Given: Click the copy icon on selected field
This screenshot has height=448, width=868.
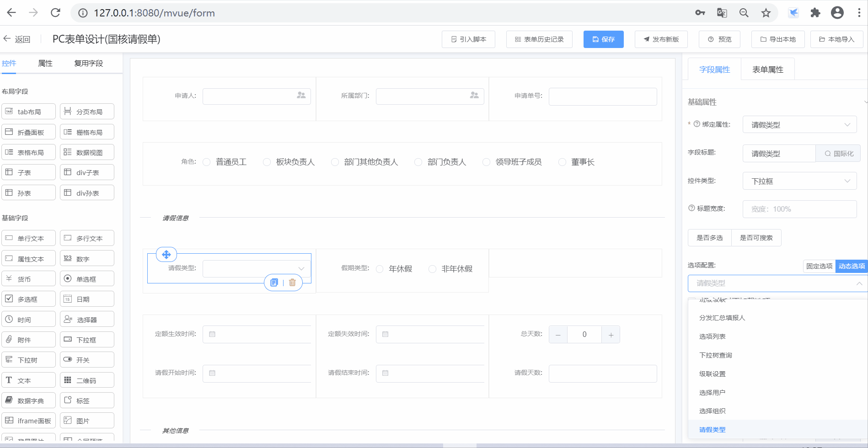Looking at the screenshot, I should point(274,283).
